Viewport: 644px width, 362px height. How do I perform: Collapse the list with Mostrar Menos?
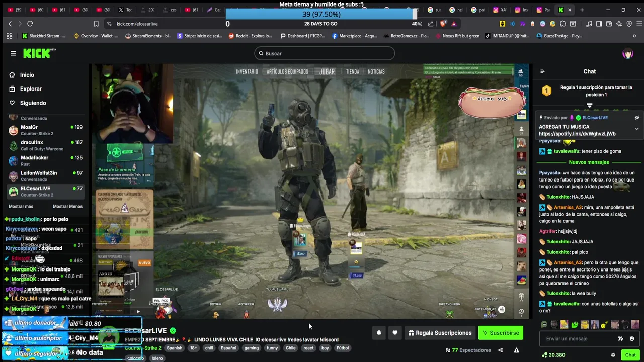pyautogui.click(x=67, y=206)
